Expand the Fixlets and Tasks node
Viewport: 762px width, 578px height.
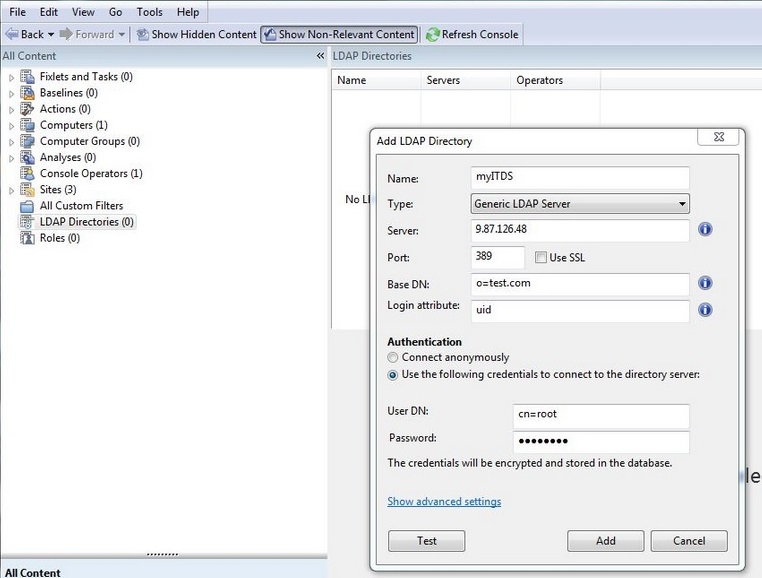coord(11,77)
